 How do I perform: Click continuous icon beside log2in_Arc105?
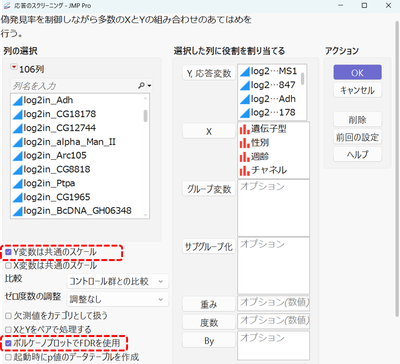pos(17,156)
